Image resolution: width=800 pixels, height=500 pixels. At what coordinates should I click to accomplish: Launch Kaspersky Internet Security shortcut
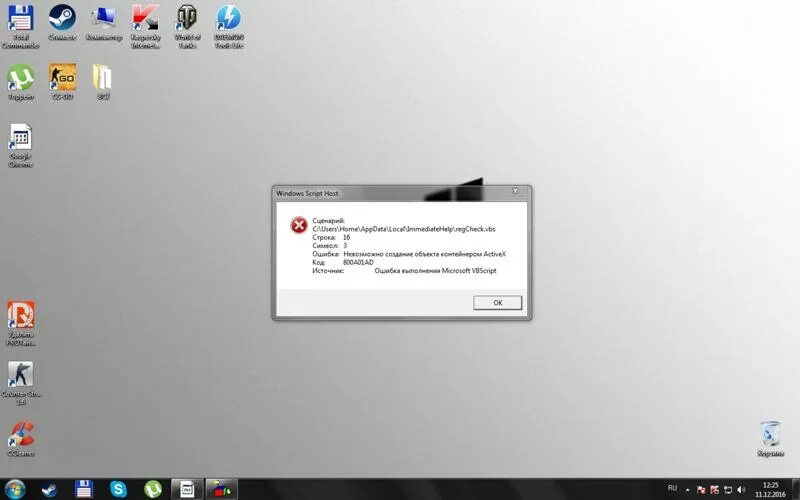[145, 27]
